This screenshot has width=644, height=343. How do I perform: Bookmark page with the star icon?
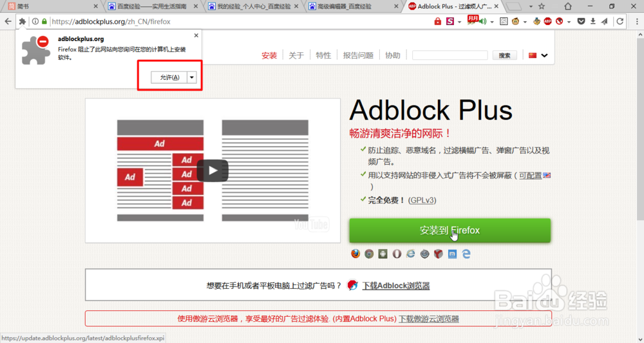542,6
